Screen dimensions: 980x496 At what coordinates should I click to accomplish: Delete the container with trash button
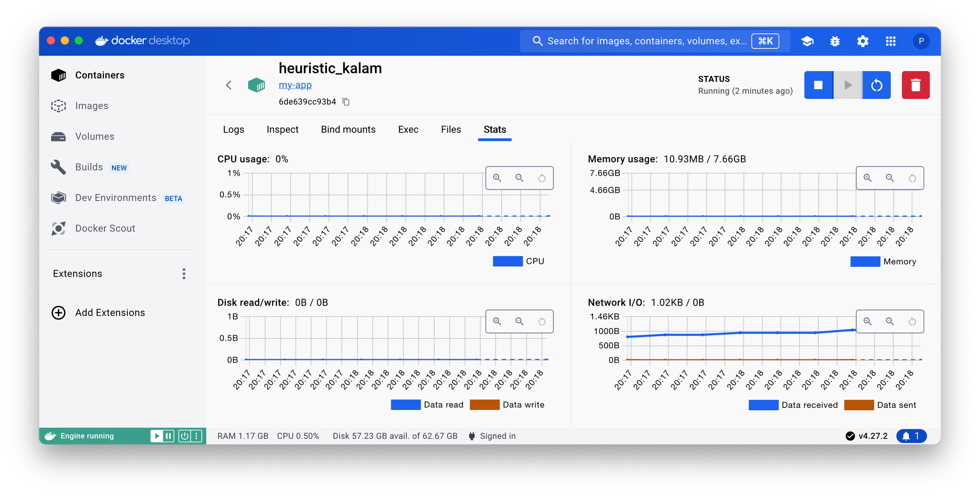click(915, 85)
